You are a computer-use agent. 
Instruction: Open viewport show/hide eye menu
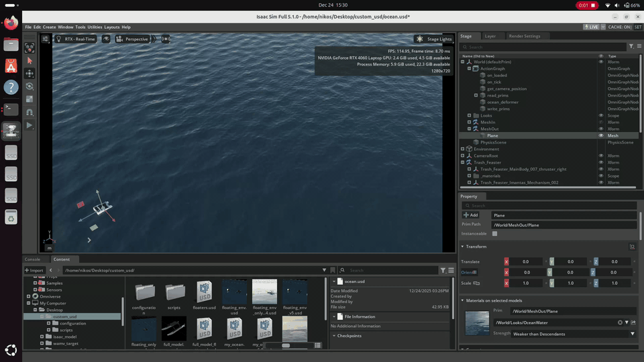[106, 39]
